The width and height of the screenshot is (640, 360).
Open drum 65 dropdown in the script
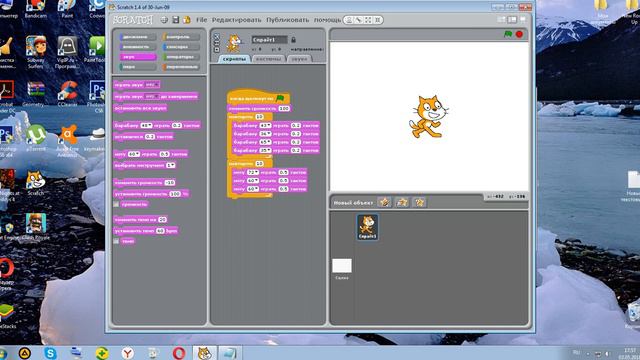(x=265, y=142)
